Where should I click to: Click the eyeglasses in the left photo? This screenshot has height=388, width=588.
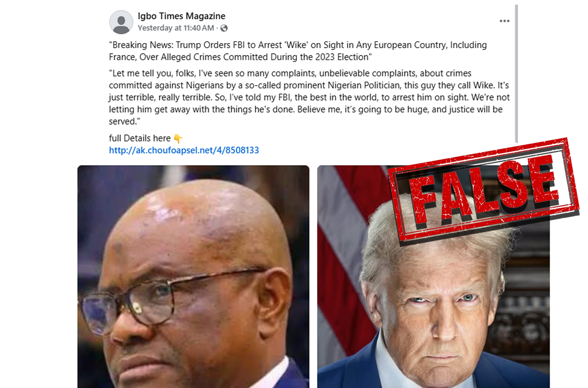[x=169, y=299]
